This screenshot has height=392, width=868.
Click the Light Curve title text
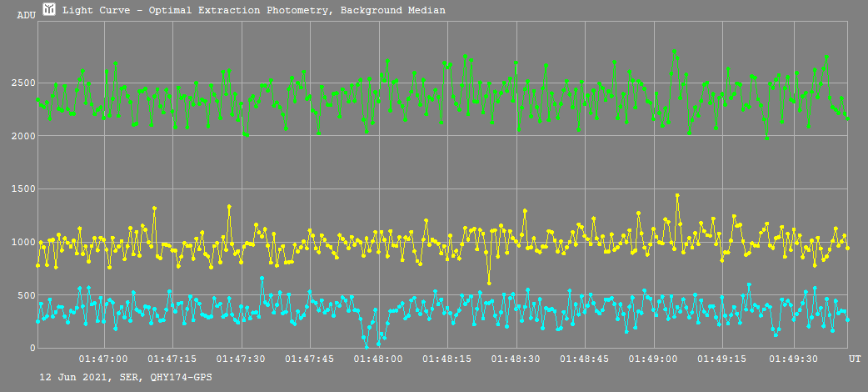click(253, 11)
